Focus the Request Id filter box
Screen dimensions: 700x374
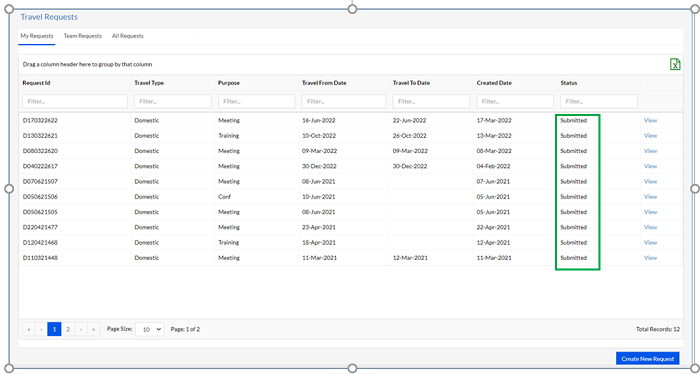coord(75,101)
